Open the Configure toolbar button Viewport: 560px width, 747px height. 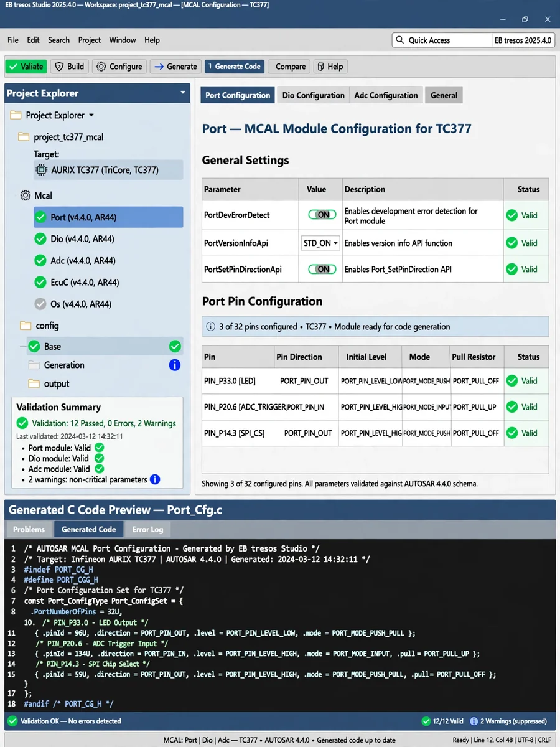pyautogui.click(x=119, y=67)
